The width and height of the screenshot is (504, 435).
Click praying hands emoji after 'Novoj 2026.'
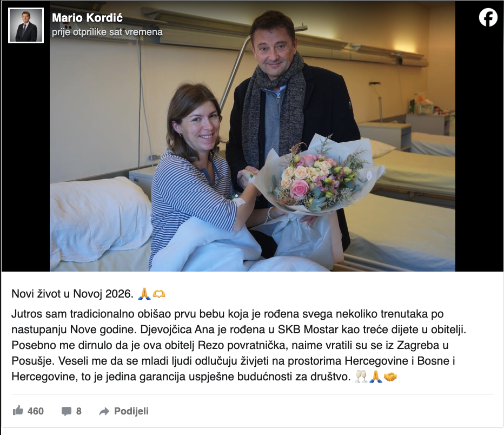click(144, 294)
